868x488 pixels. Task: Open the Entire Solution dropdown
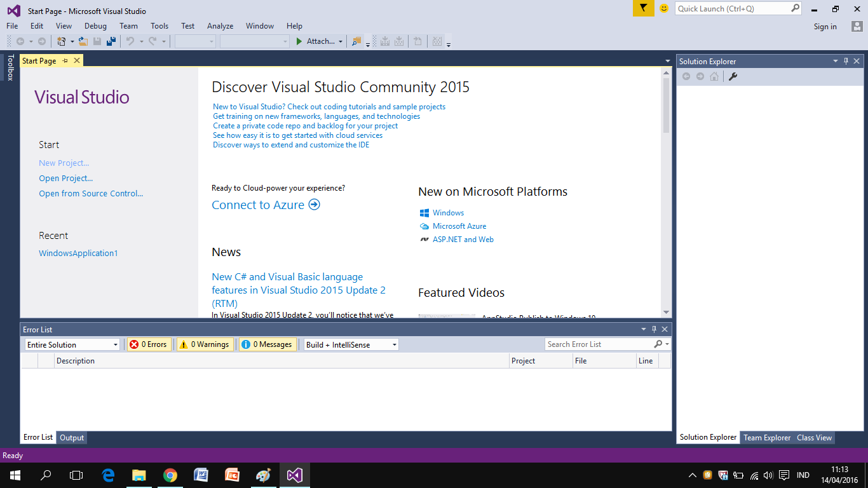coord(72,344)
